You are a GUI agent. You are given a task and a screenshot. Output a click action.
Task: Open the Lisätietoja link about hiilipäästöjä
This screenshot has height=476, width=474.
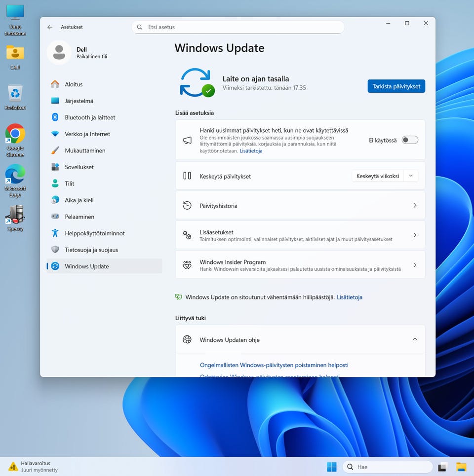pyautogui.click(x=350, y=297)
